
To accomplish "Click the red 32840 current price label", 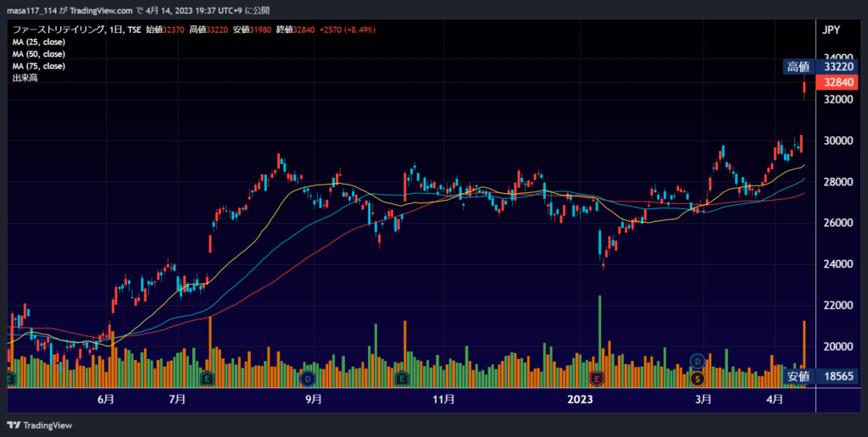I will (837, 82).
